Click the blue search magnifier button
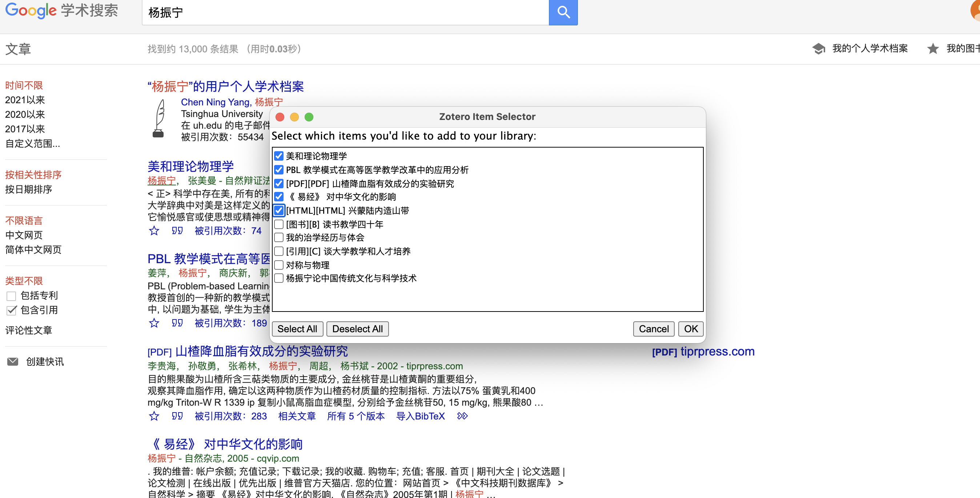The image size is (980, 498). tap(563, 12)
